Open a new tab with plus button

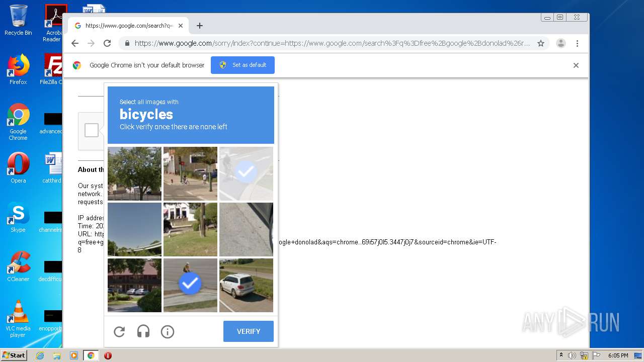200,26
